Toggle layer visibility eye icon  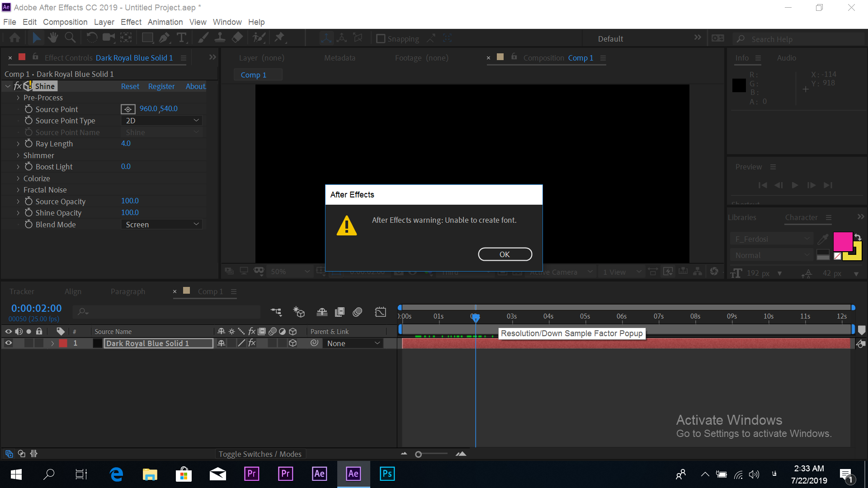[x=8, y=343]
